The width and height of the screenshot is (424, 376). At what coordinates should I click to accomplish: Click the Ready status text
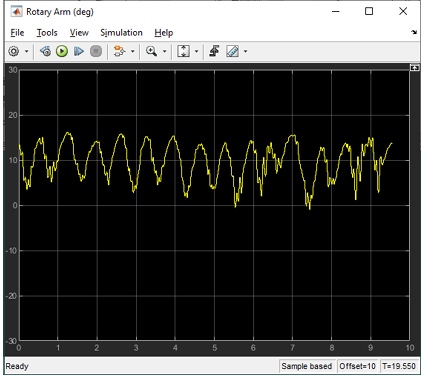pyautogui.click(x=17, y=366)
